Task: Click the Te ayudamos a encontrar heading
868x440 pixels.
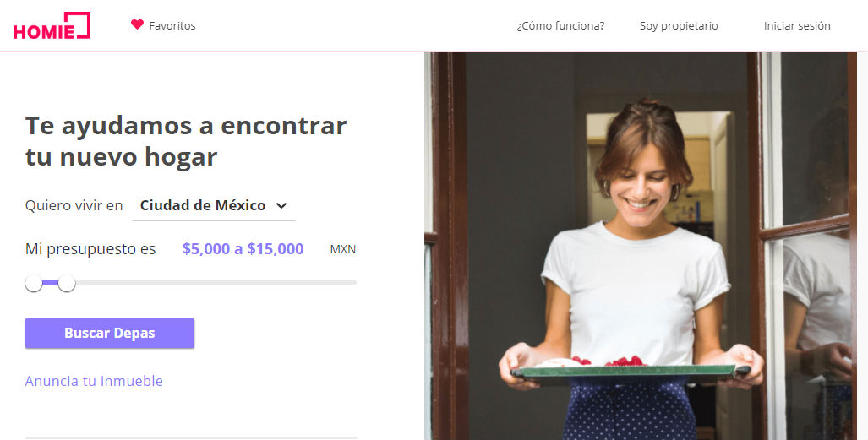Action: point(186,141)
